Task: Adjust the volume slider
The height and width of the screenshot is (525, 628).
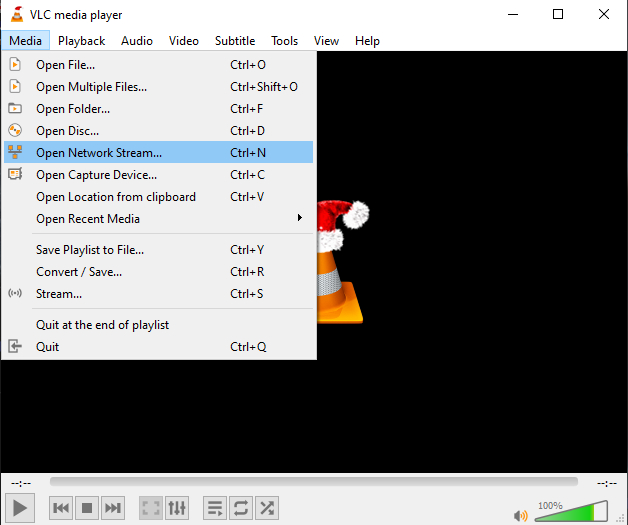Action: pos(570,512)
